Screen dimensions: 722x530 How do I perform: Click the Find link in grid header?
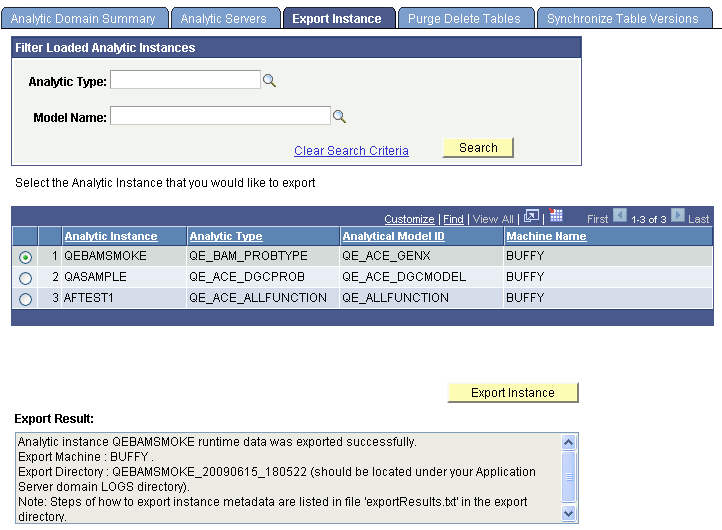tap(453, 219)
